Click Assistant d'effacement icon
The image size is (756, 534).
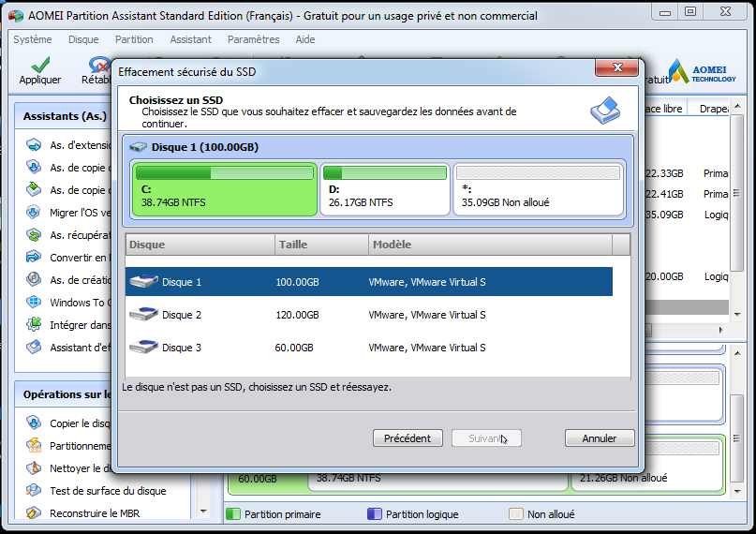34,347
